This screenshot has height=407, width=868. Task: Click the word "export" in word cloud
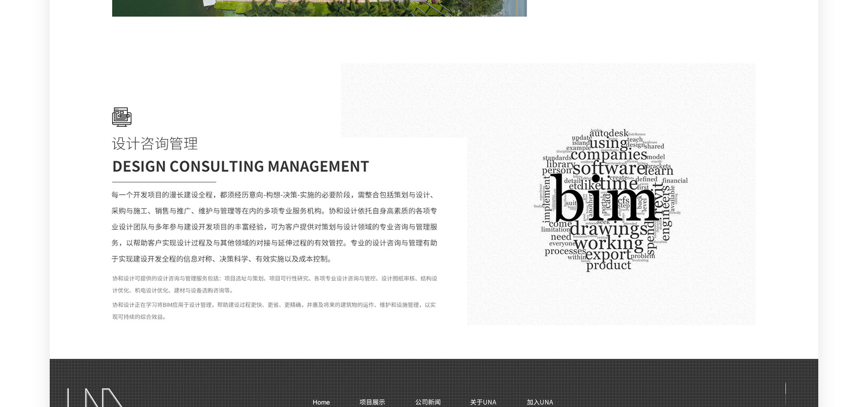coord(608,255)
